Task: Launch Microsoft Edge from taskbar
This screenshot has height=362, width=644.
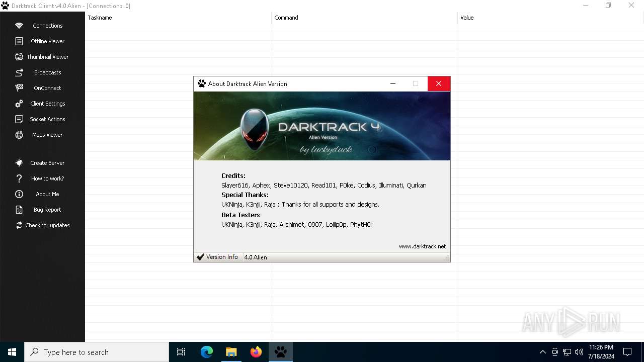Action: point(207,352)
